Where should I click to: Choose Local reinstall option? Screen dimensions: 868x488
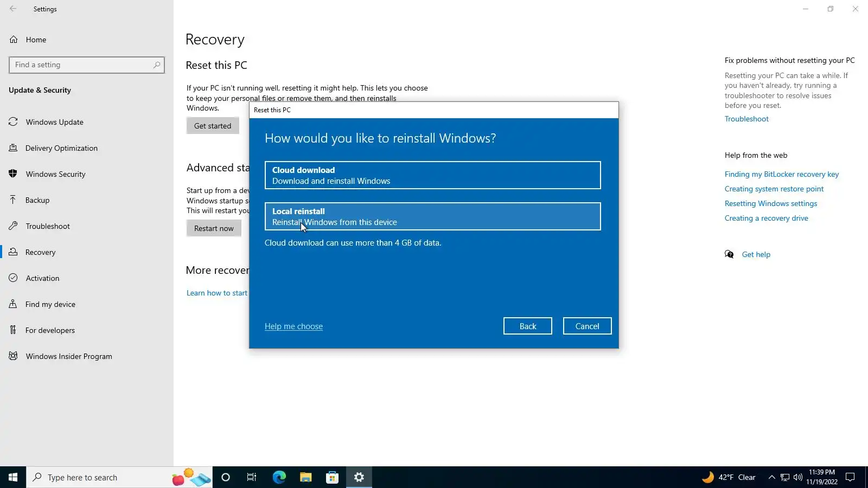pos(433,216)
